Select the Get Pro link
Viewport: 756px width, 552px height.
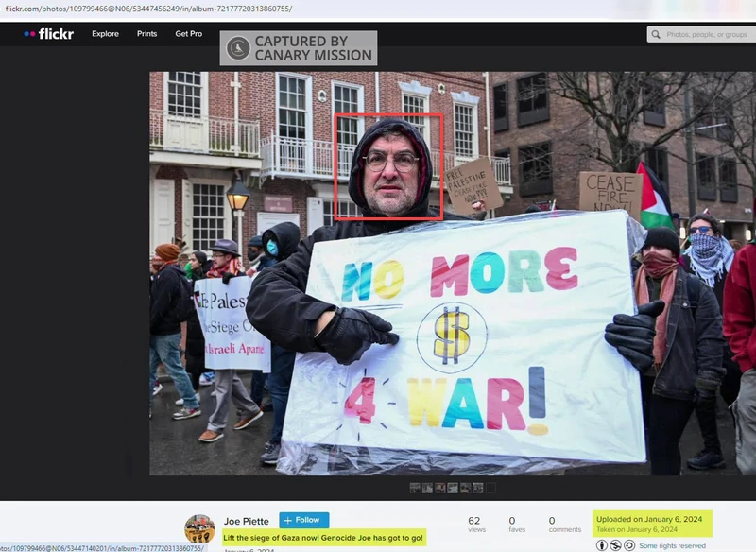tap(188, 34)
